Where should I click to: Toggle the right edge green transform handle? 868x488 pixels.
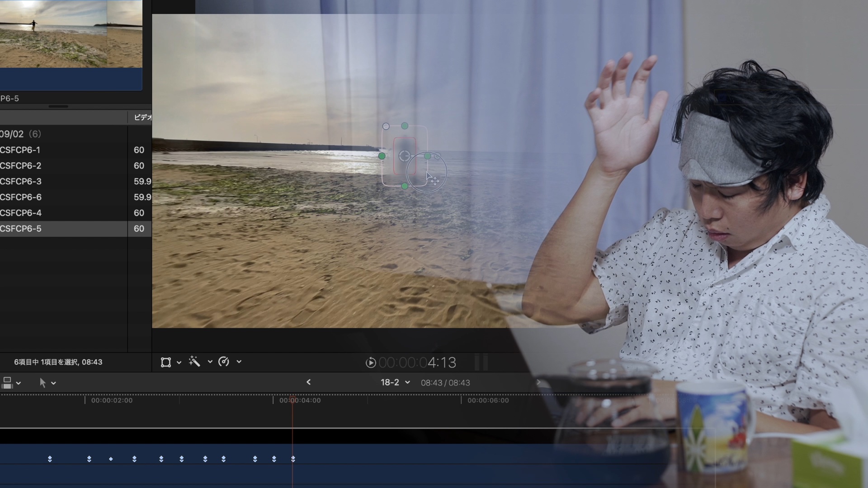coord(428,156)
